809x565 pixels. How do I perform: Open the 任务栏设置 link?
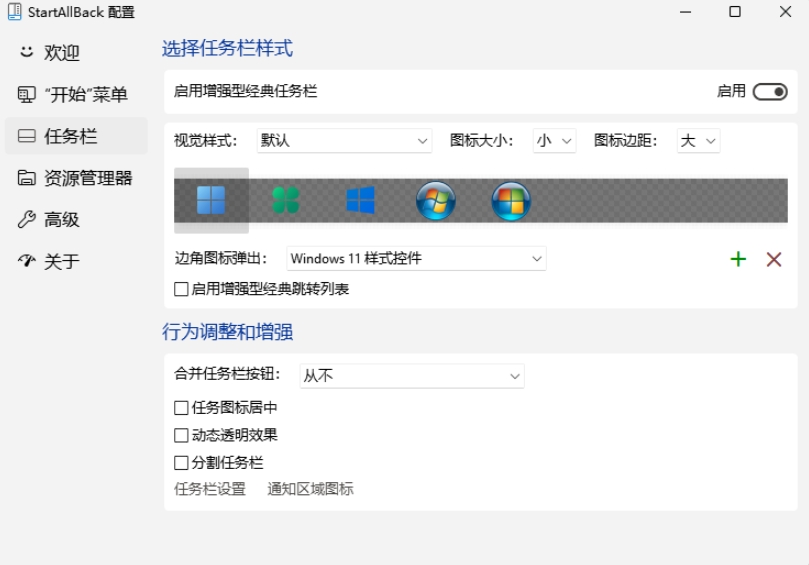pyautogui.click(x=210, y=489)
